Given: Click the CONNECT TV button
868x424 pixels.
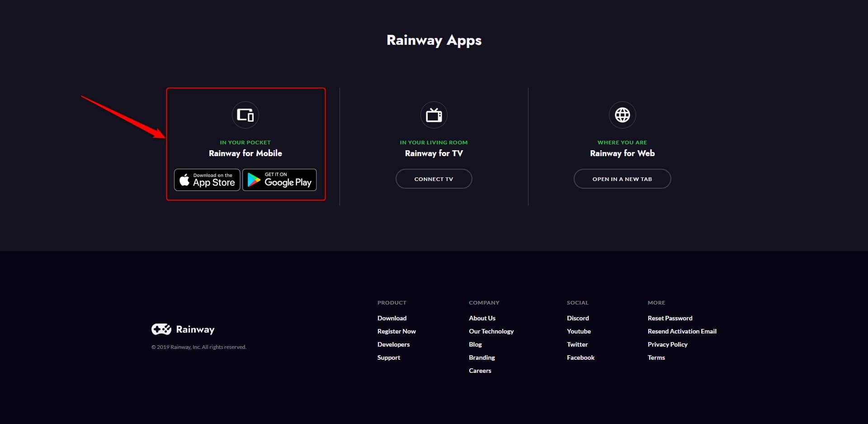Looking at the screenshot, I should pos(434,179).
